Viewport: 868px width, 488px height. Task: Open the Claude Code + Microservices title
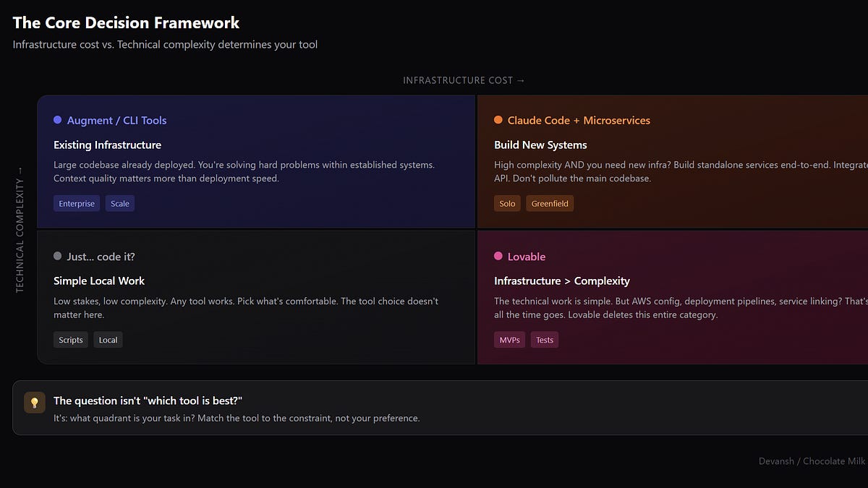click(x=579, y=121)
